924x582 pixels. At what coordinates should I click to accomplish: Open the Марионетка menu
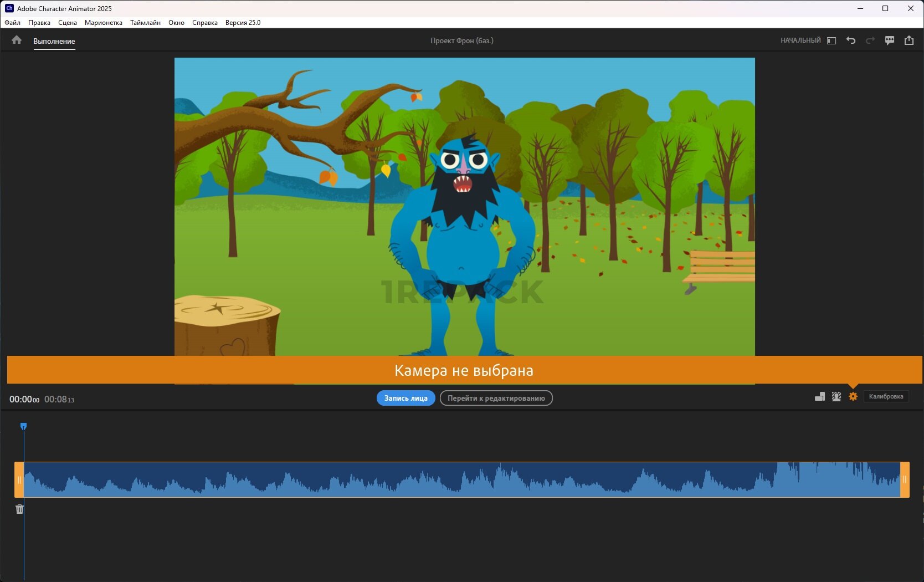(103, 23)
